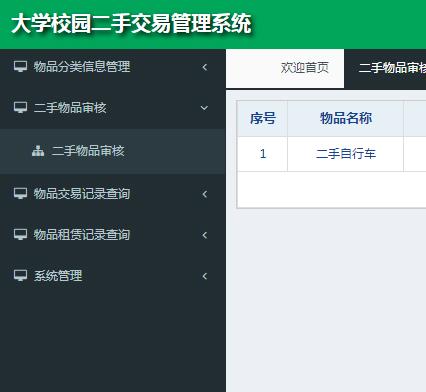Expand 物品交易记录查询 using its chevron

pos(205,194)
